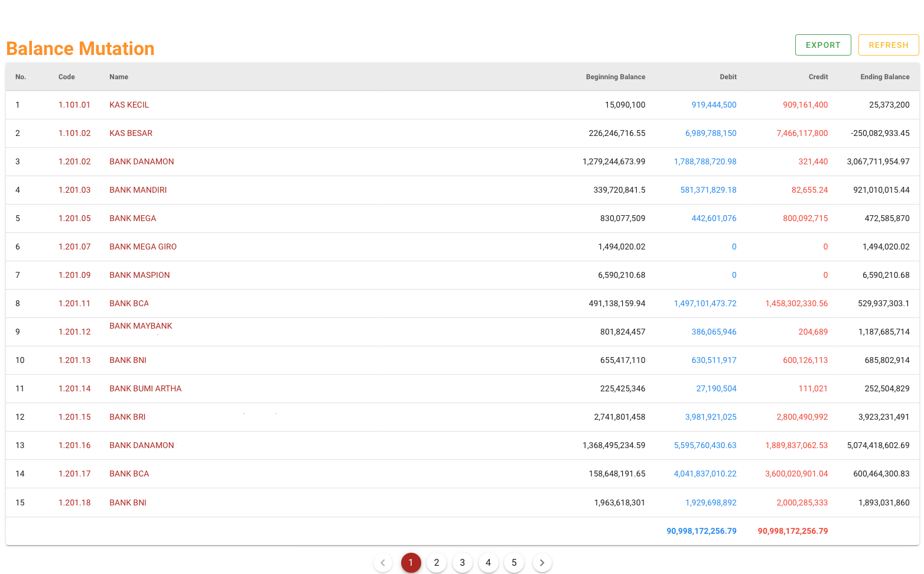This screenshot has height=574, width=924.
Task: Click account code 1.201.07
Action: pos(74,247)
